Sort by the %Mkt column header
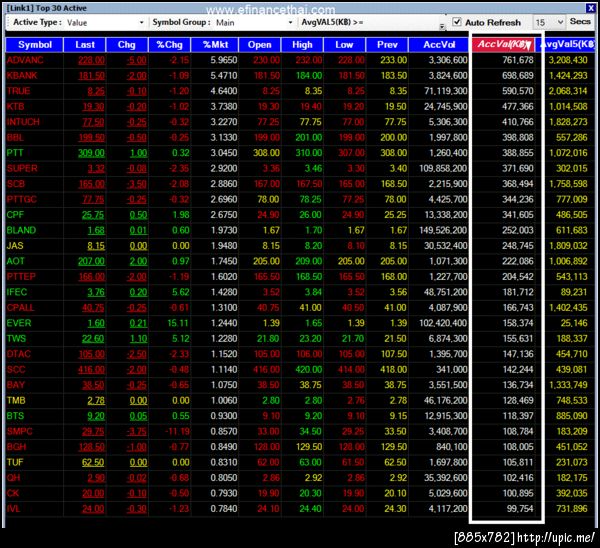 coord(215,45)
